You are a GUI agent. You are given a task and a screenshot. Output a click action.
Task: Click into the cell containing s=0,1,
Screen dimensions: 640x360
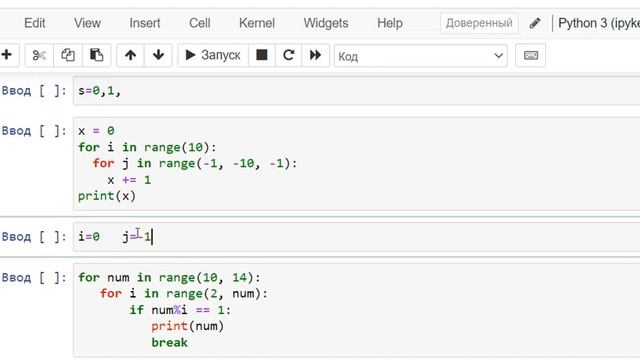356,91
